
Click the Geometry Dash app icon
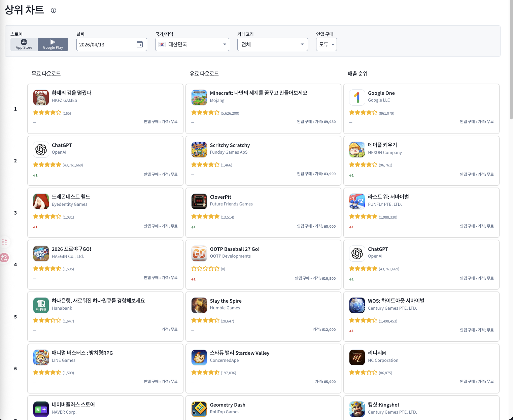[199, 409]
